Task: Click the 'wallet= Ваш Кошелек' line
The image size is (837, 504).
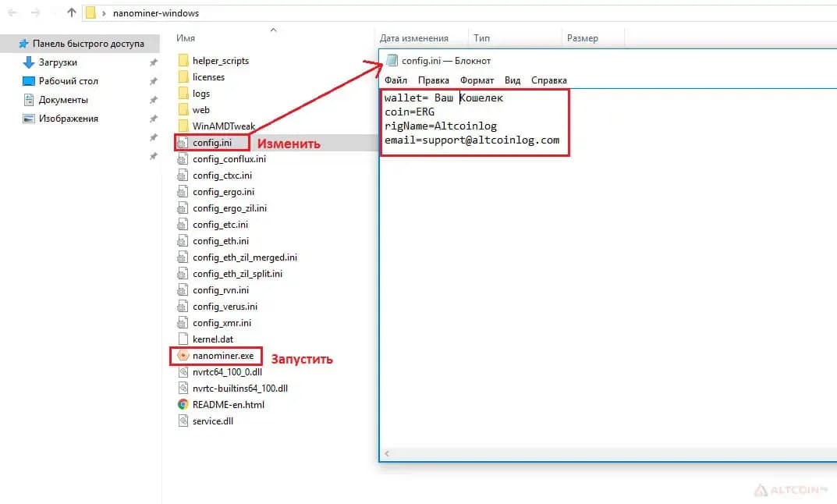Action: click(x=444, y=98)
